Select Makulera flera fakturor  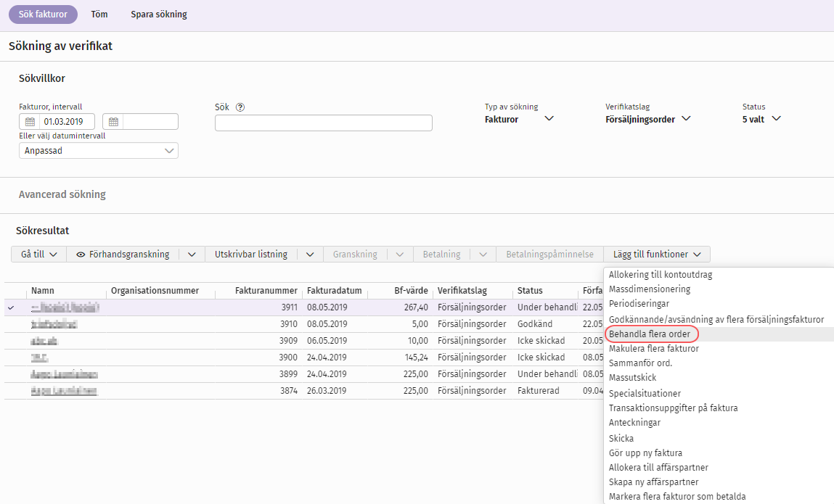click(654, 349)
